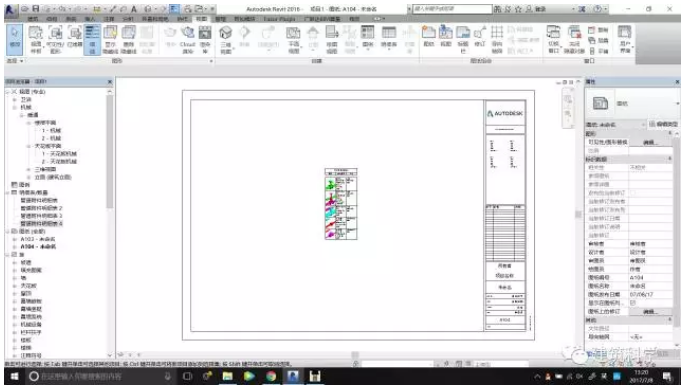Open the 3D View tool
This screenshot has height=389, width=685.
pos(225,39)
